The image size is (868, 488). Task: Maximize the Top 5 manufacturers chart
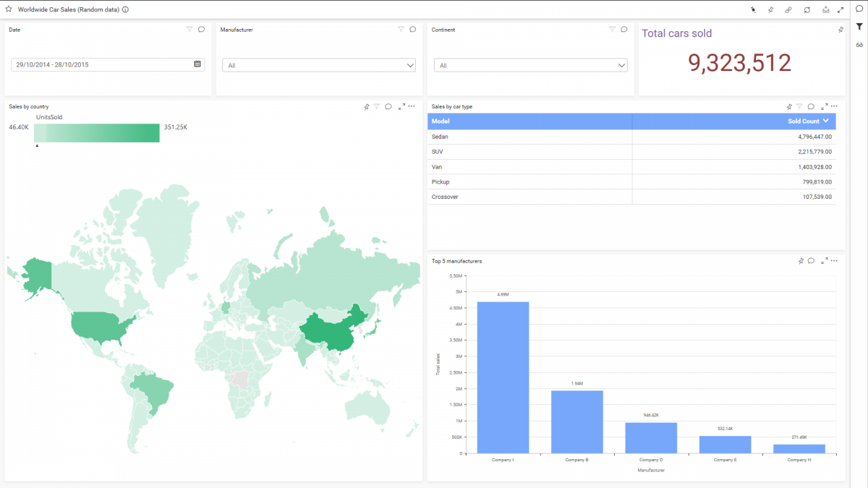pos(823,261)
